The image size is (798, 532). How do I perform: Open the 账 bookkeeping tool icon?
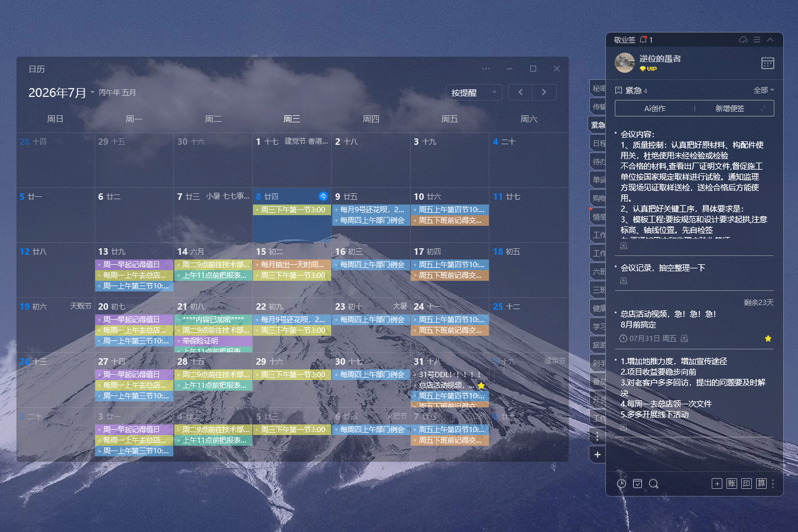(732, 484)
